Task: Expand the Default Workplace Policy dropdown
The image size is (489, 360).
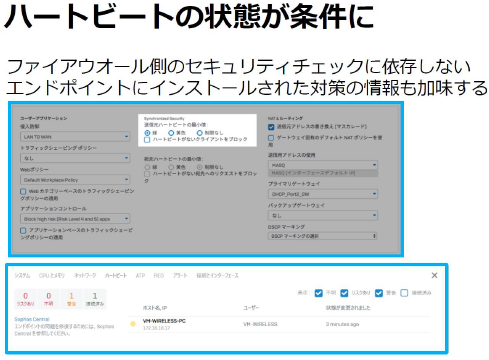Action: coord(75,180)
